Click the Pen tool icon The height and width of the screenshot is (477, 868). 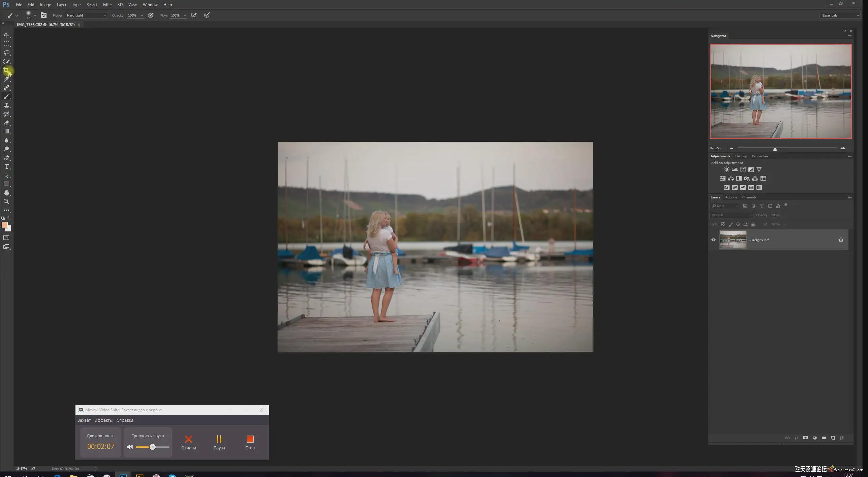pos(6,158)
